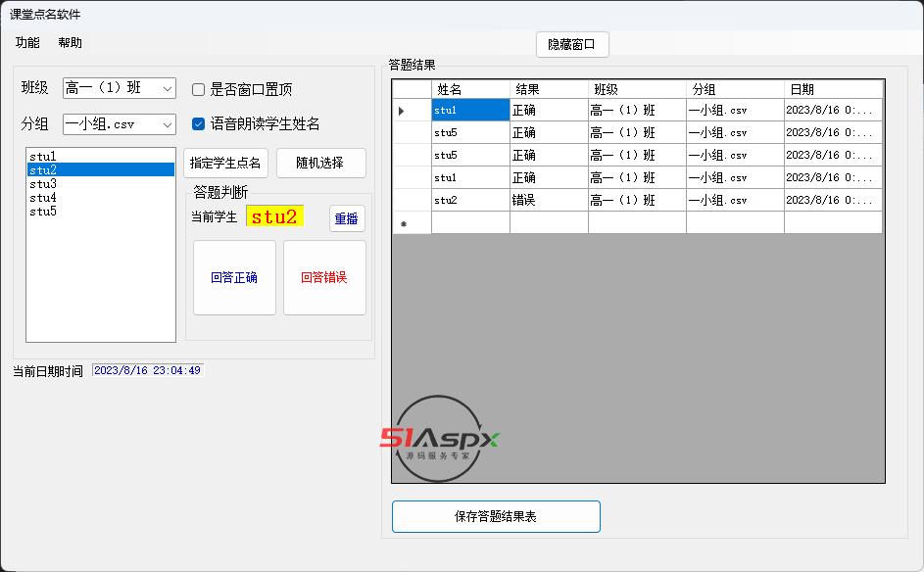This screenshot has height=572, width=924.
Task: Select stu1 in the student list
Action: click(101, 156)
